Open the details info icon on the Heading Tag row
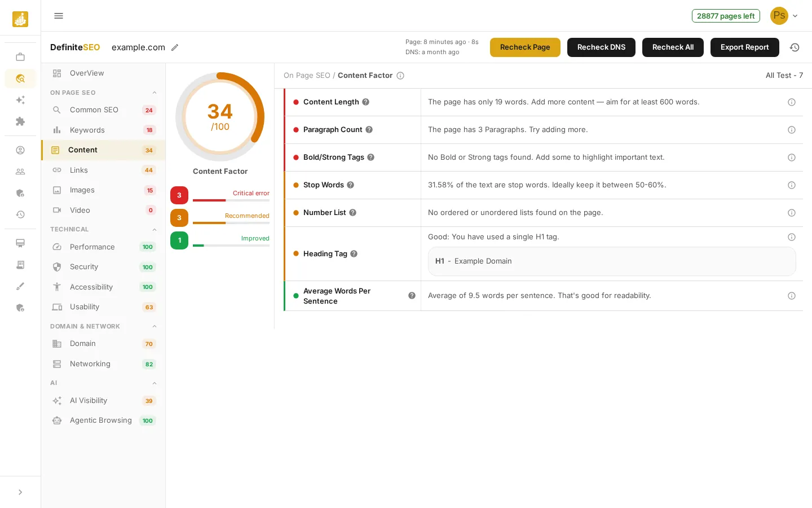This screenshot has height=508, width=812. point(792,237)
